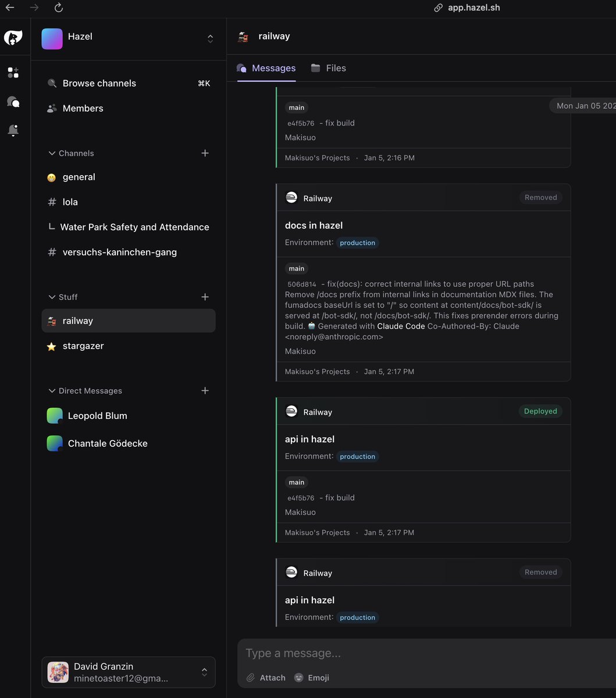Click the Removed badge on docs in hazel
The height and width of the screenshot is (698, 616).
click(540, 197)
